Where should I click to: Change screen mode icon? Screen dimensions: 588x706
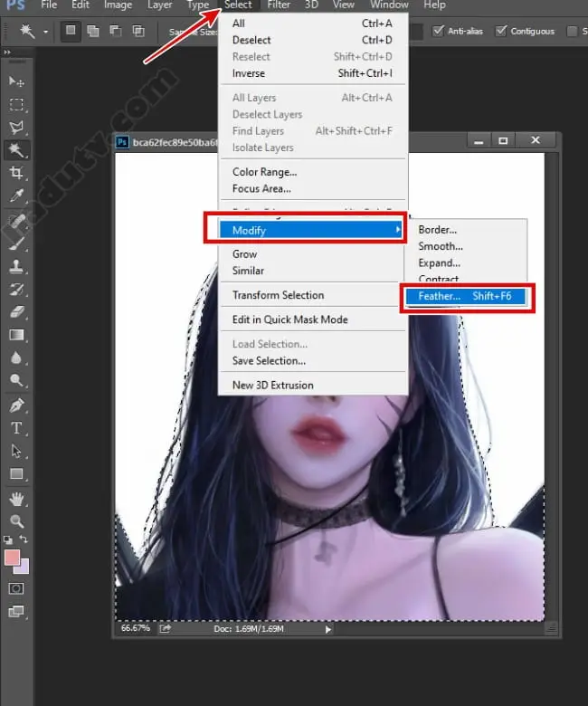click(x=16, y=612)
